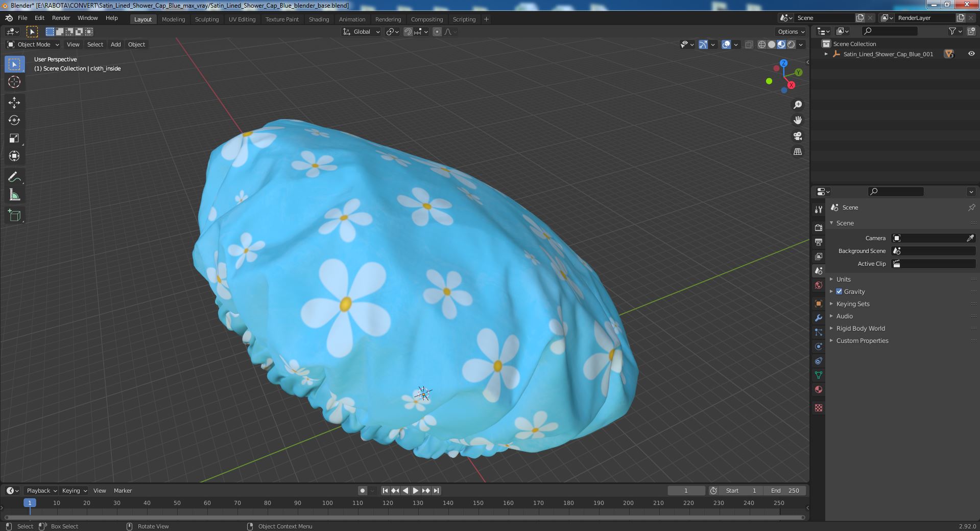Open the Tool properties tab
The width and height of the screenshot is (980, 531).
(819, 210)
